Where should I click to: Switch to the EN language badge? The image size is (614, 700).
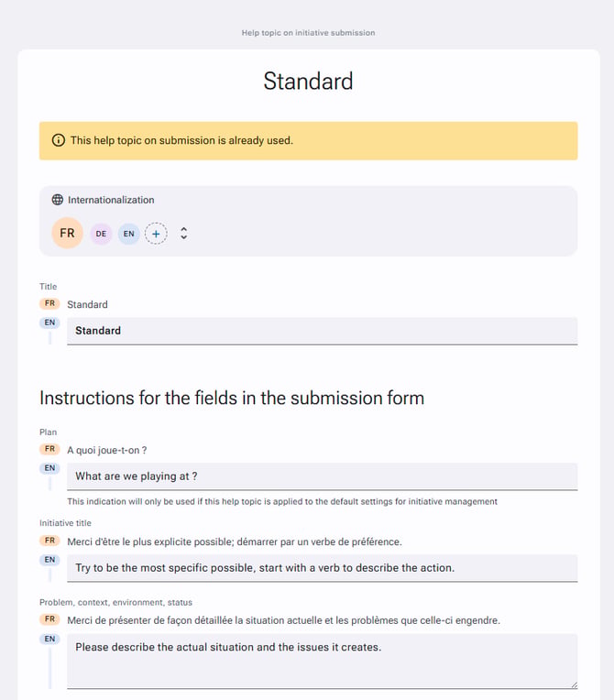point(128,234)
